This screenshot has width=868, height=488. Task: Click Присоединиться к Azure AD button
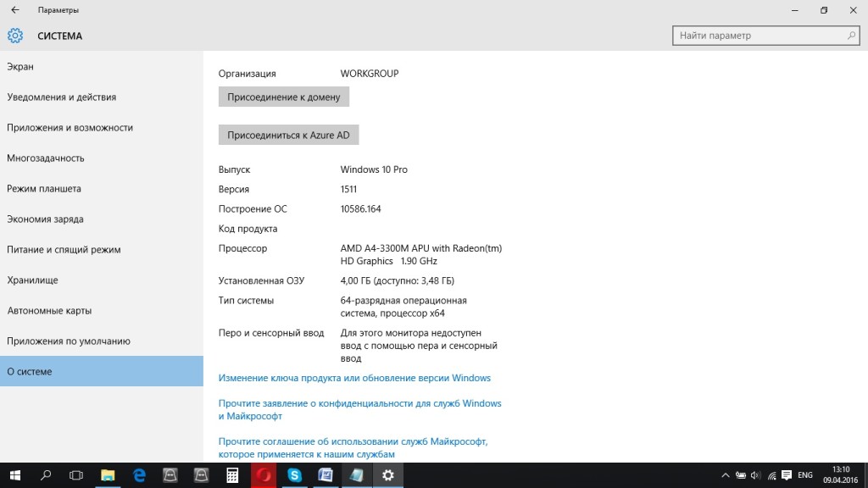288,135
